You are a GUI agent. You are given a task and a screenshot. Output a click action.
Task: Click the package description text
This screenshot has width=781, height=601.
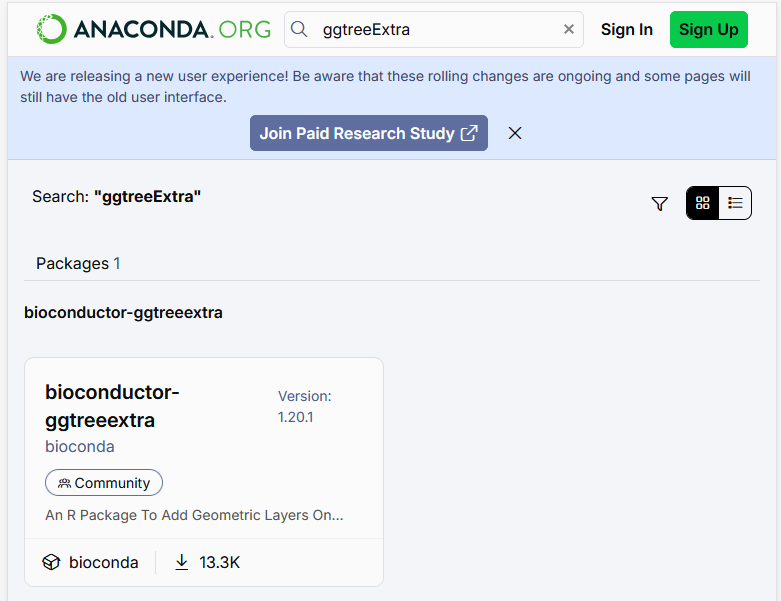coord(194,515)
